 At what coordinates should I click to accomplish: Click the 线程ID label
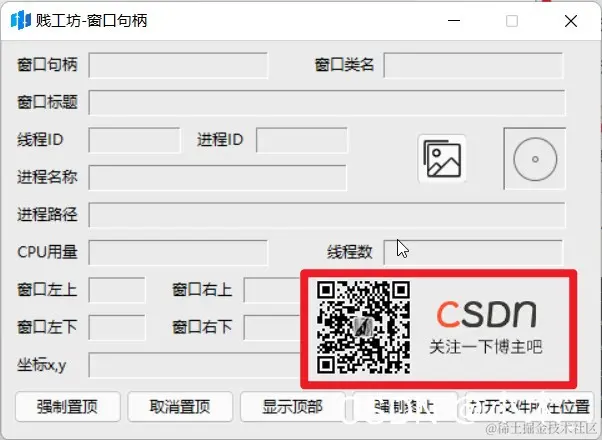(40, 139)
